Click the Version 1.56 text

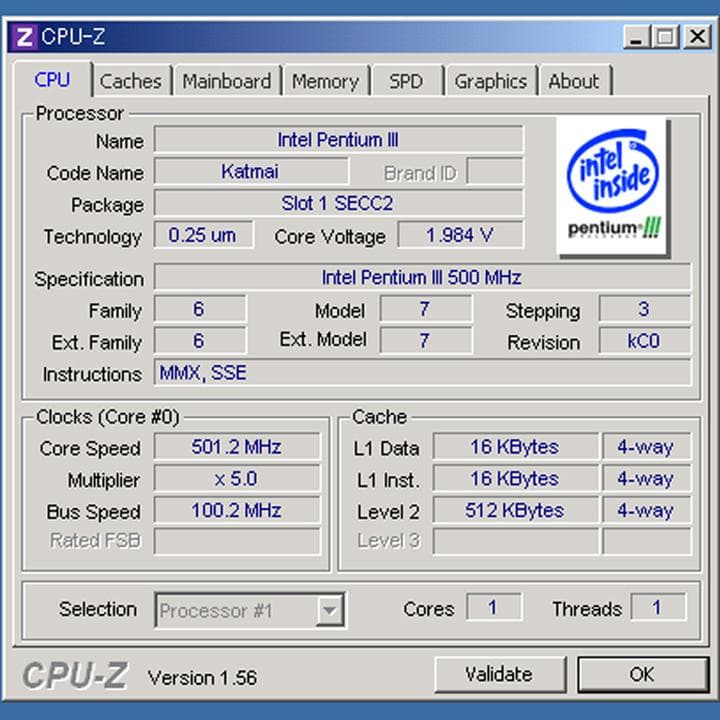click(x=202, y=678)
